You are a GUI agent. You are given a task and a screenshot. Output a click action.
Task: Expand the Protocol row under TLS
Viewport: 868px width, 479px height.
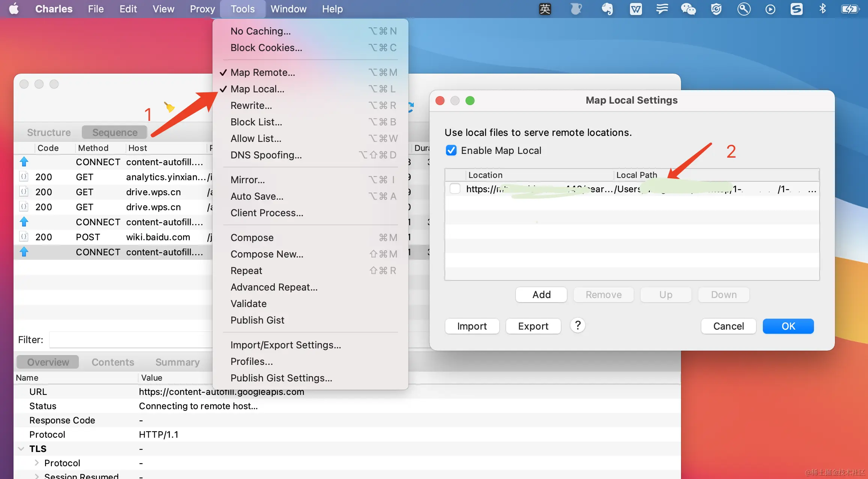[x=36, y=463]
